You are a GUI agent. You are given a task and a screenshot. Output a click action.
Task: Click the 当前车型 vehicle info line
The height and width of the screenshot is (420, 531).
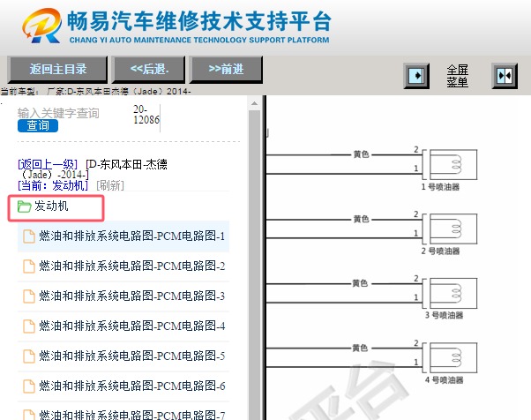pyautogui.click(x=95, y=92)
